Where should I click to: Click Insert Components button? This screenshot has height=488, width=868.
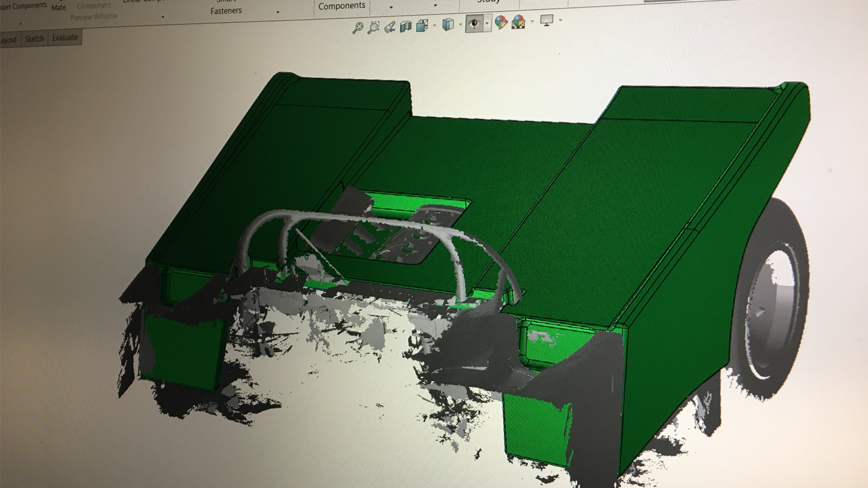click(x=23, y=7)
